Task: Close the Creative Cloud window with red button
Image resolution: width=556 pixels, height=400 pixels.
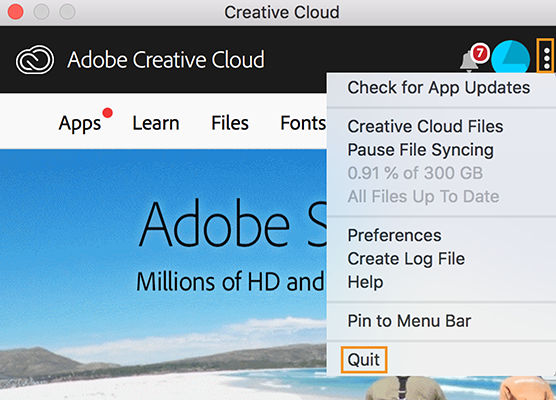Action: (16, 12)
